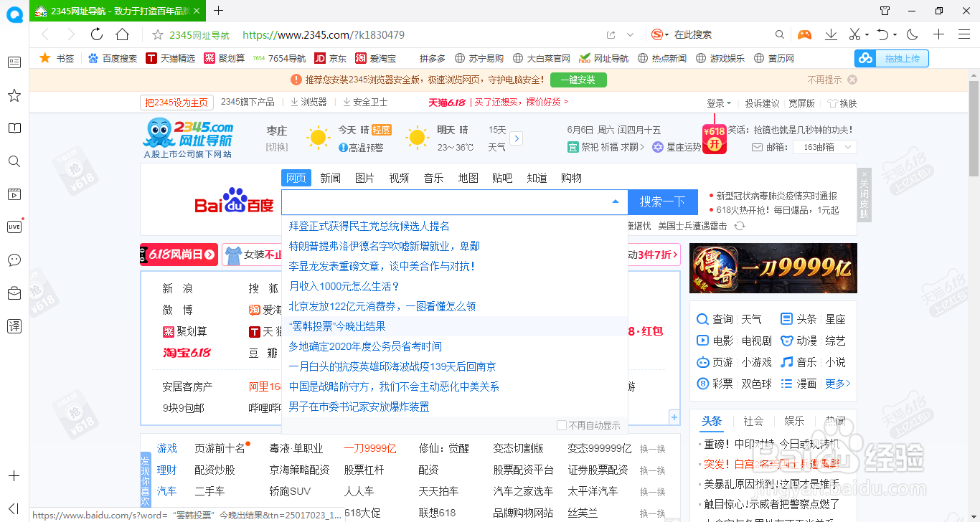Open the 社会 news tab
Viewport: 980px width, 522px height.
coord(753,421)
